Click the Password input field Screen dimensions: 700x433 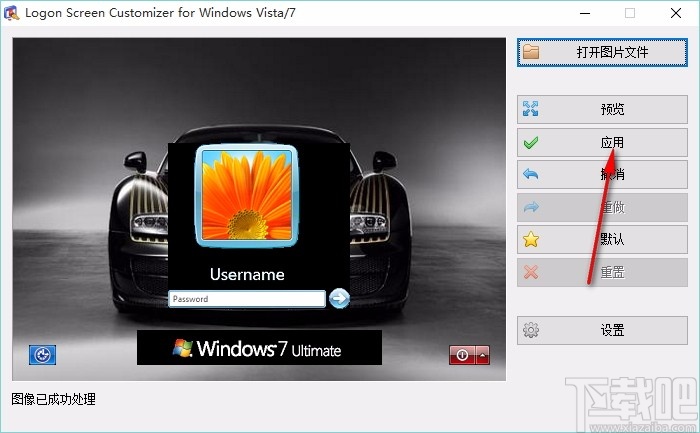[247, 299]
